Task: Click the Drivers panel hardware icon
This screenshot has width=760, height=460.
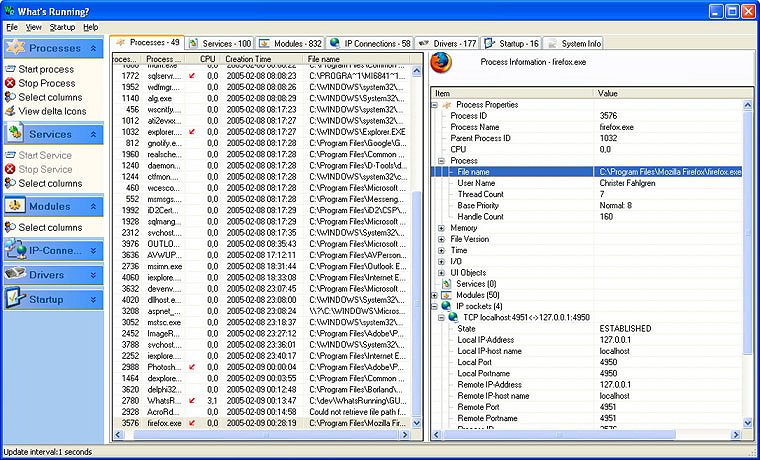Action: [x=15, y=274]
